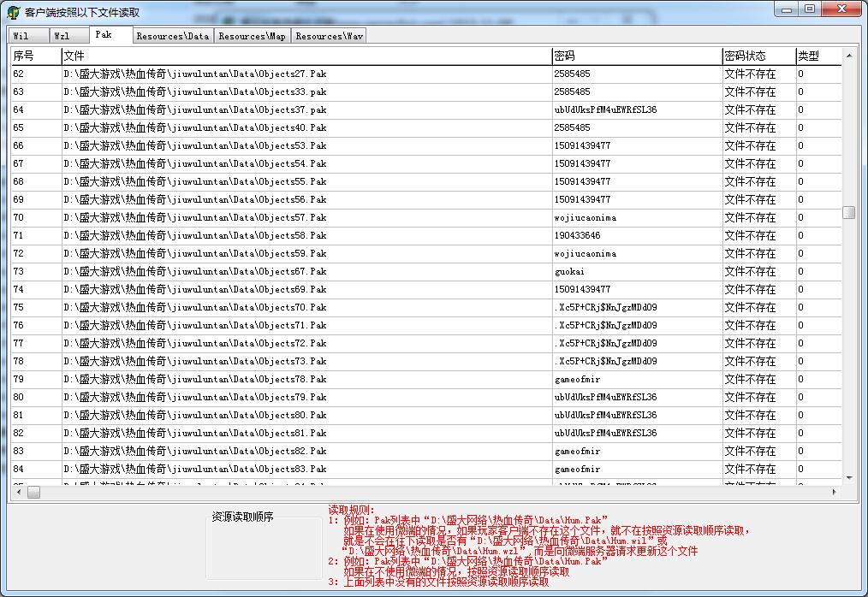Select row 75 Objects70.Pak file path
Viewport: 868px width, 597px height.
pos(195,308)
